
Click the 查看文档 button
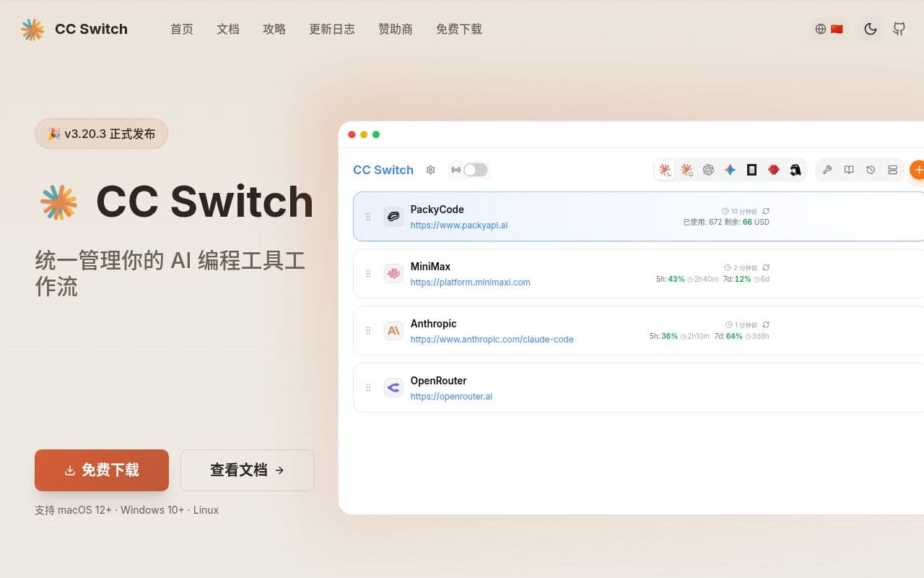point(248,470)
